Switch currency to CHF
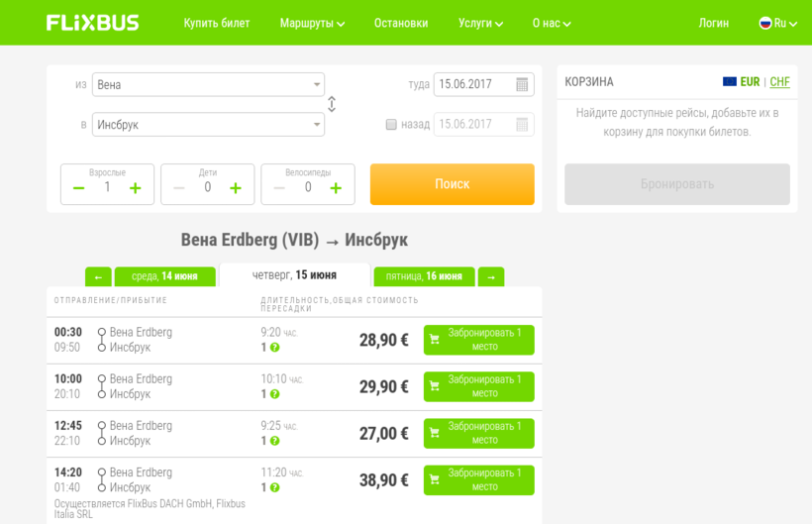The image size is (812, 524). click(779, 82)
